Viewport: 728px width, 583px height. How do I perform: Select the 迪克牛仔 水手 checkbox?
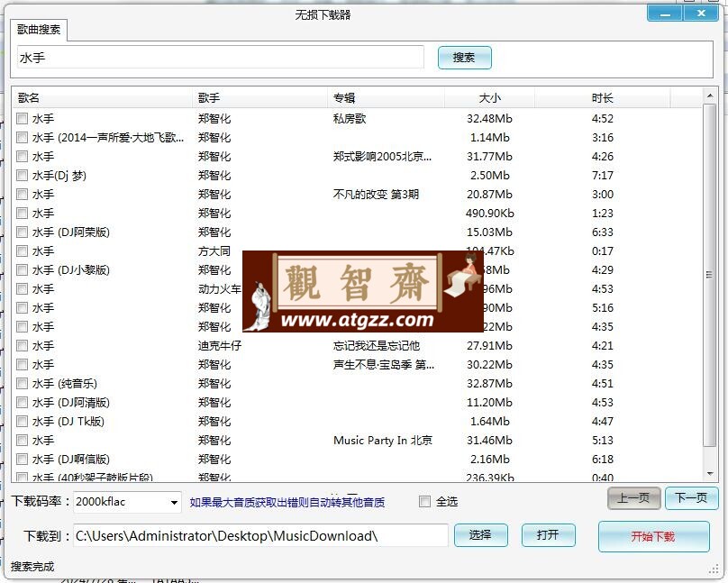coord(22,346)
